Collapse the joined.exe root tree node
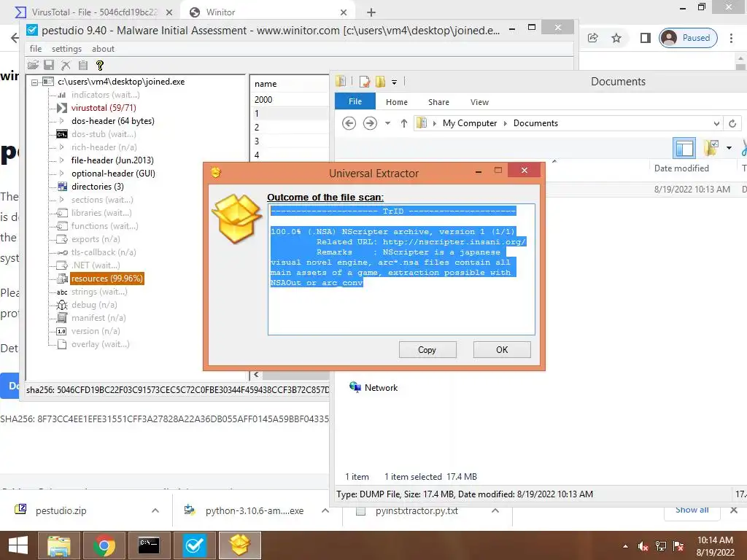Image resolution: width=747 pixels, height=560 pixels. (x=35, y=82)
